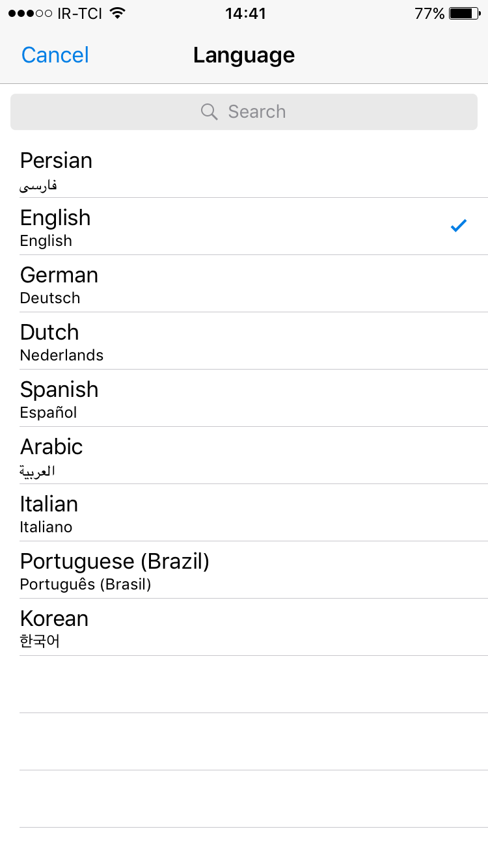Tap the battery icon in status bar

pos(464,14)
